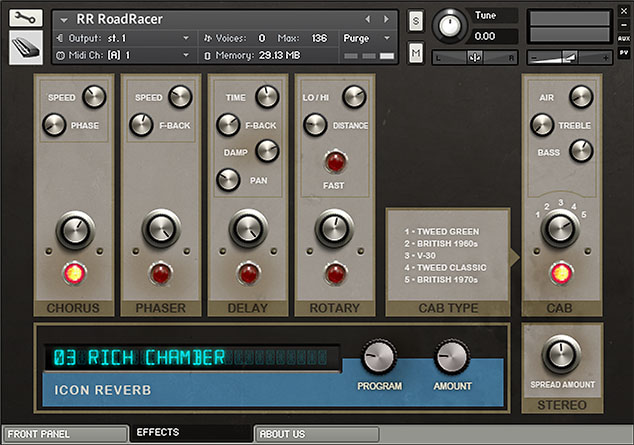Click the 03 RICH CHAMBER reverb display
The width and height of the screenshot is (634, 445).
(192, 358)
